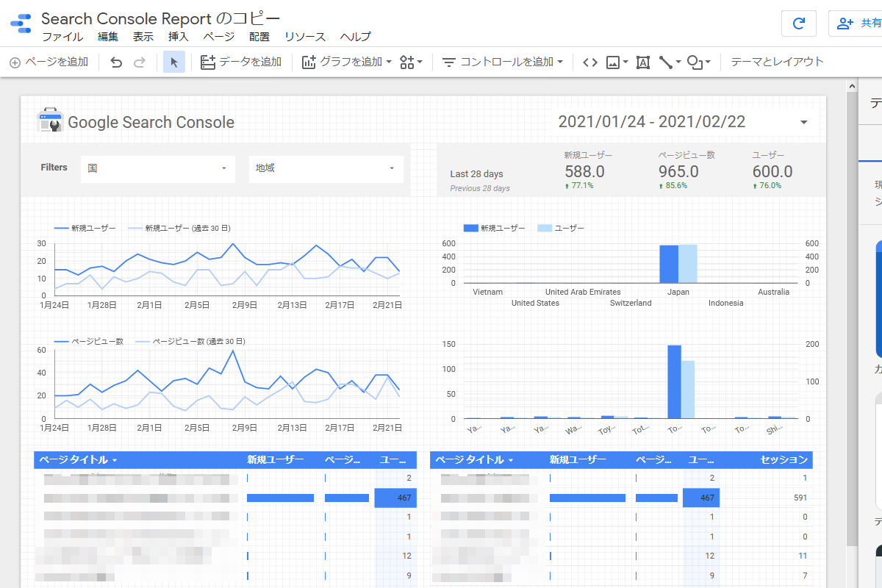Screen dimensions: 882x588
Task: Open the community visualizations component menu
Action: coord(411,62)
